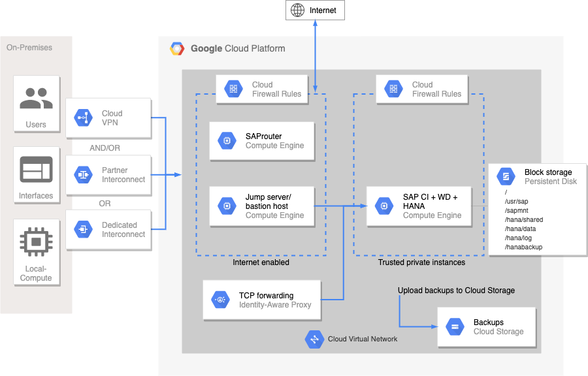Click the Google Cloud Platform logo

point(177,49)
